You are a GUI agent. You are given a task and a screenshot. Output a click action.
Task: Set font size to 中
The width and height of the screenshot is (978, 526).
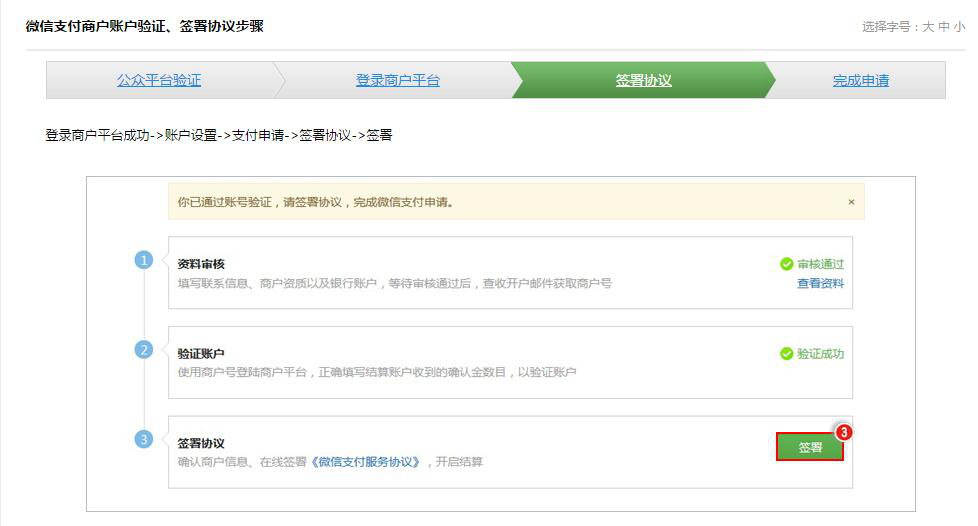point(944,27)
